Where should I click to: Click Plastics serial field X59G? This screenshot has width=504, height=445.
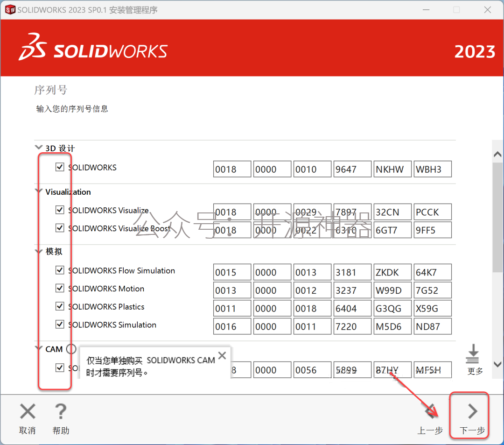[x=433, y=308]
